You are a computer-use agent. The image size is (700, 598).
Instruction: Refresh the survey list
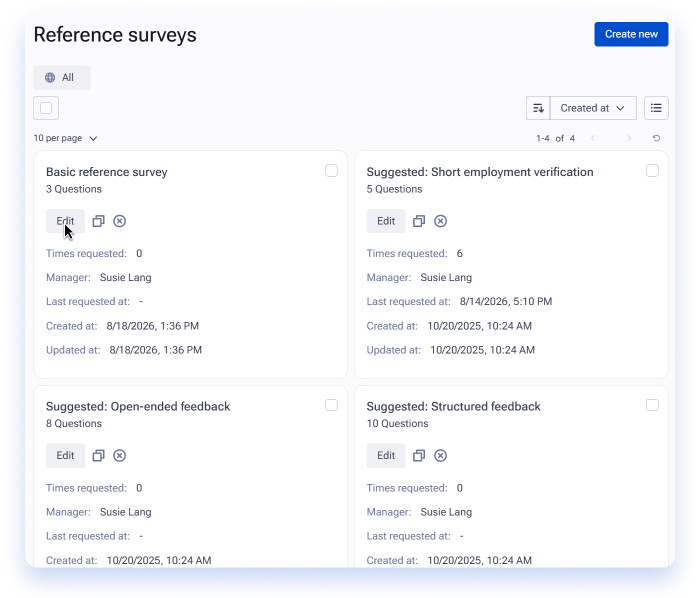(x=656, y=138)
